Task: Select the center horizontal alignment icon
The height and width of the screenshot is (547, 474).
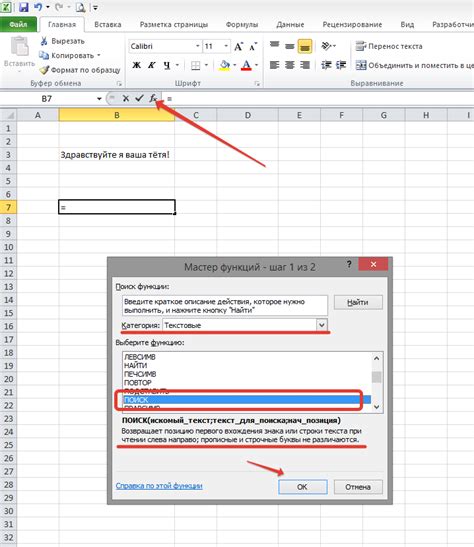Action: point(289,65)
